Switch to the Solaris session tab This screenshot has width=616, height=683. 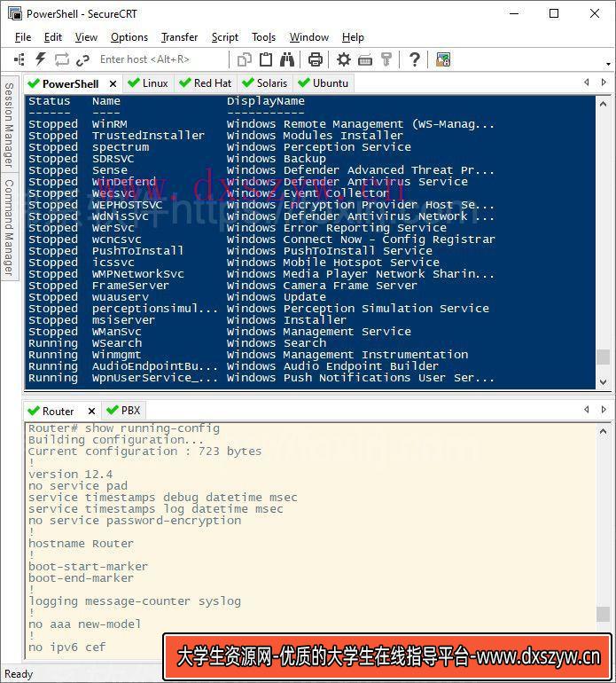[265, 83]
